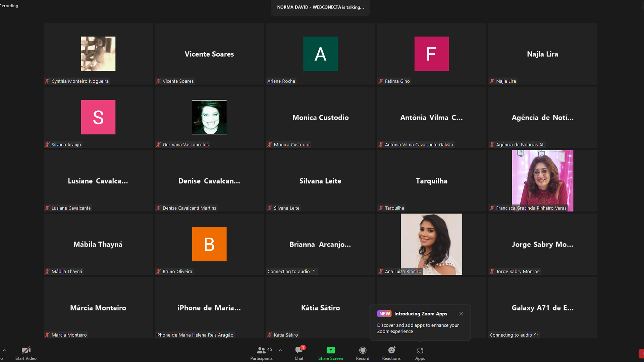Select Germana Vasconcelos profile picture tile

tap(209, 117)
